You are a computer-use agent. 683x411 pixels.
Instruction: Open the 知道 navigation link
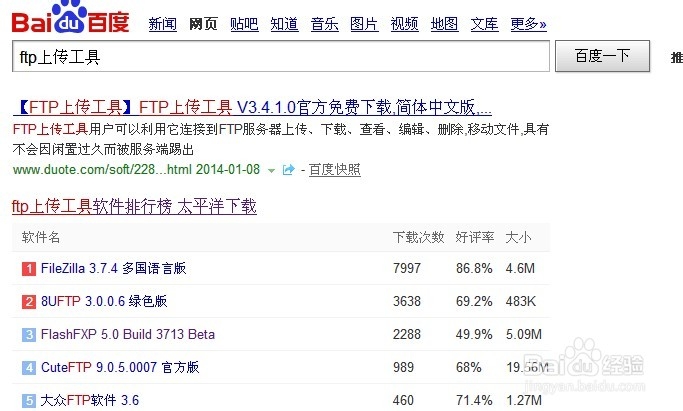coord(284,24)
